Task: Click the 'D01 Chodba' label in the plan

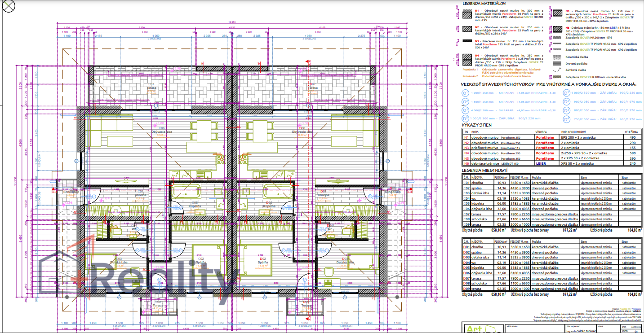Action: (x=324, y=193)
